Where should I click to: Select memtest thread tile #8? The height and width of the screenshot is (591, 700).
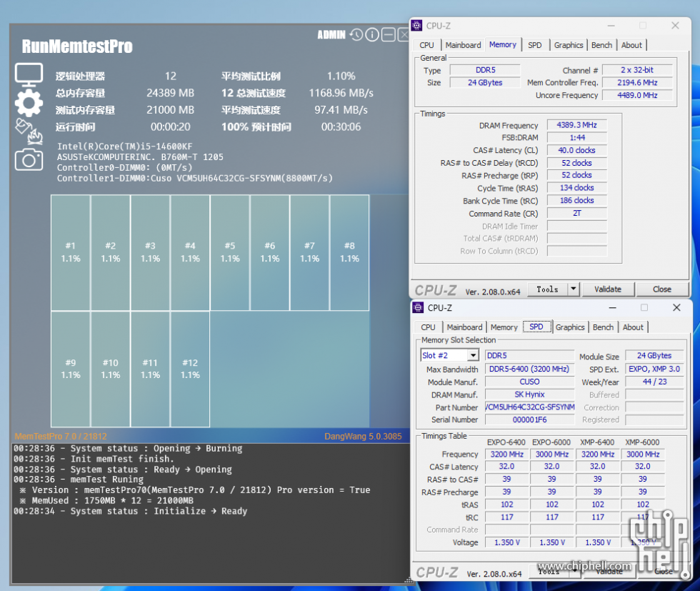pos(349,252)
